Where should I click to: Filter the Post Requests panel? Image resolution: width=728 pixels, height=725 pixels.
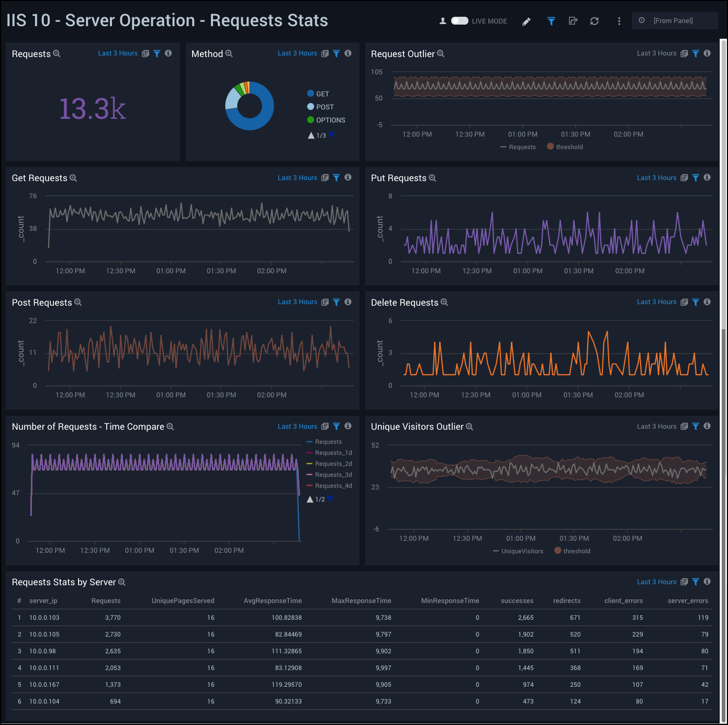[x=337, y=302]
